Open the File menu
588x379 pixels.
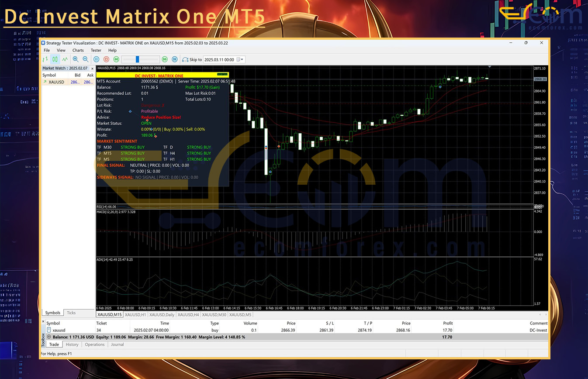47,50
